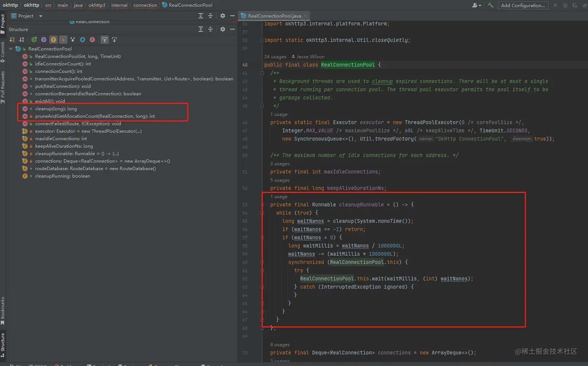Hide the Project tool window
Image resolution: width=588 pixels, height=366 pixels.
click(x=233, y=16)
